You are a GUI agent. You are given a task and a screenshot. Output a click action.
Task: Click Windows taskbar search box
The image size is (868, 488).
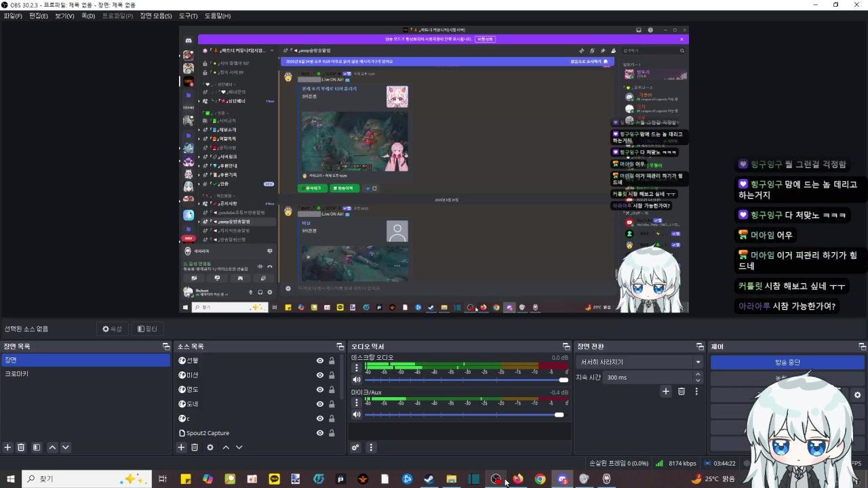pyautogui.click(x=87, y=479)
